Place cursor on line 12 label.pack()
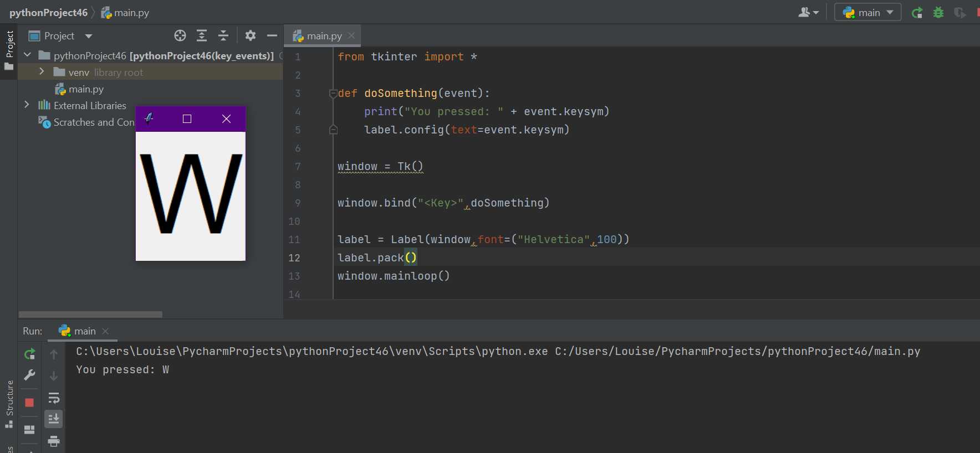 click(377, 258)
